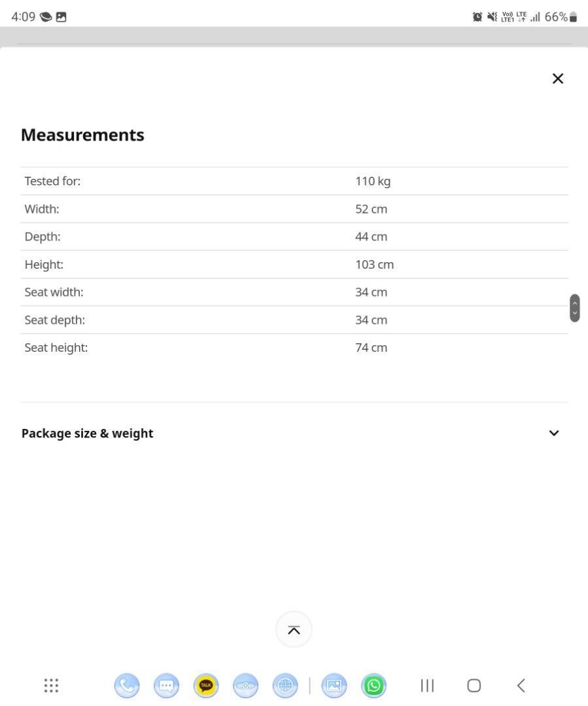This screenshot has width=588, height=706.
Task: Launch KakaoTalk from the dock
Action: tap(206, 685)
